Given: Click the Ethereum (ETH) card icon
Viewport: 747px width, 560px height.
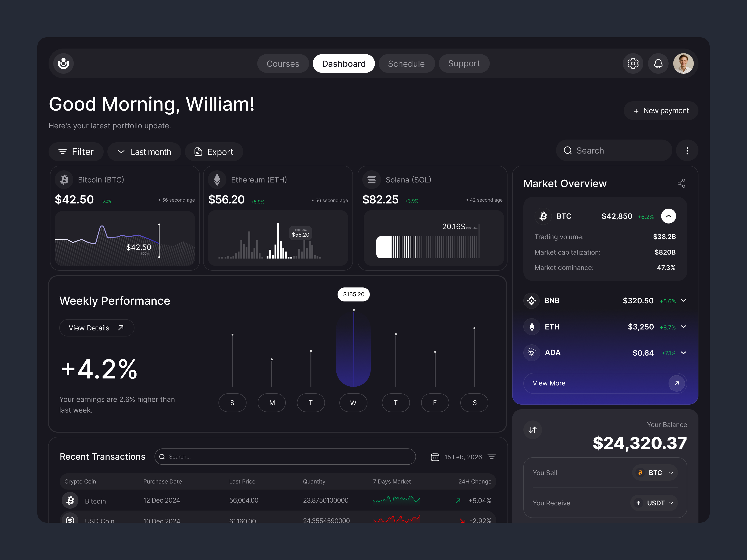Looking at the screenshot, I should (x=217, y=180).
